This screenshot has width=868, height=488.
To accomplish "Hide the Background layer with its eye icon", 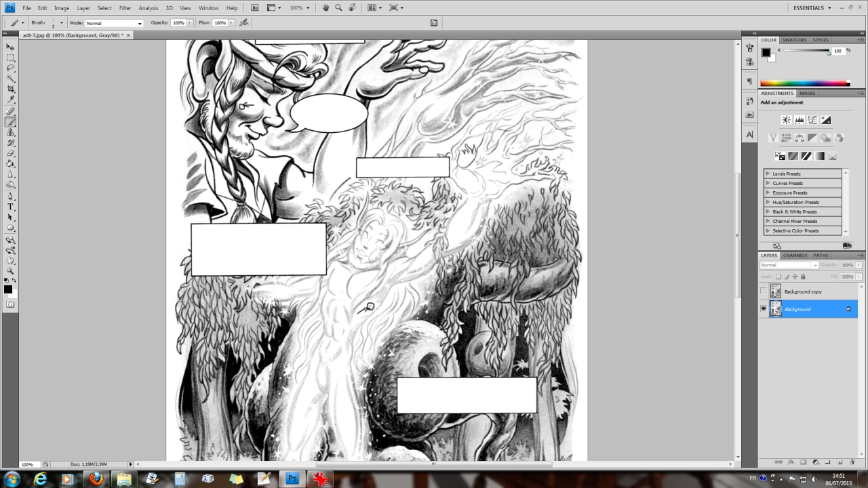I will click(x=764, y=309).
